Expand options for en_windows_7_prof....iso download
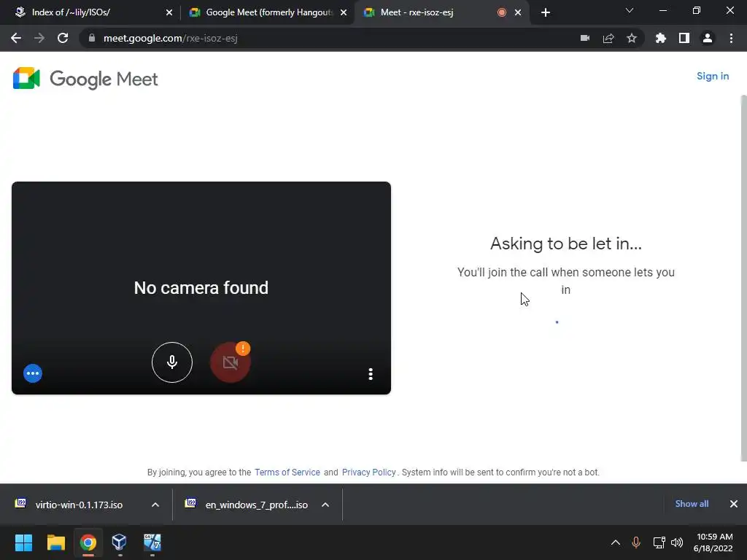This screenshot has height=560, width=747. point(325,505)
